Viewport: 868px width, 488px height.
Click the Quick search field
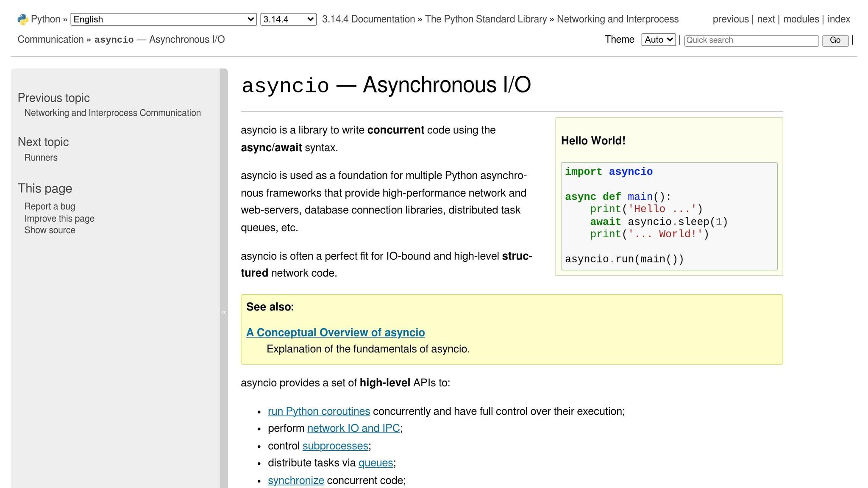[751, 40]
